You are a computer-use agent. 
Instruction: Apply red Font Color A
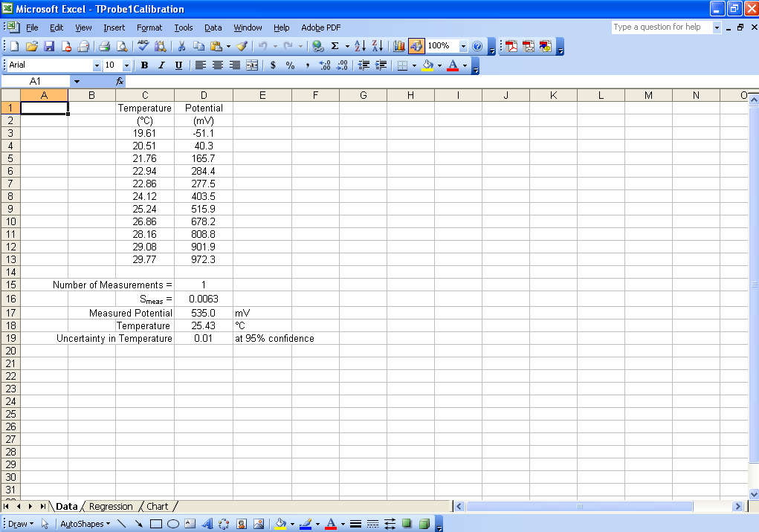[453, 65]
